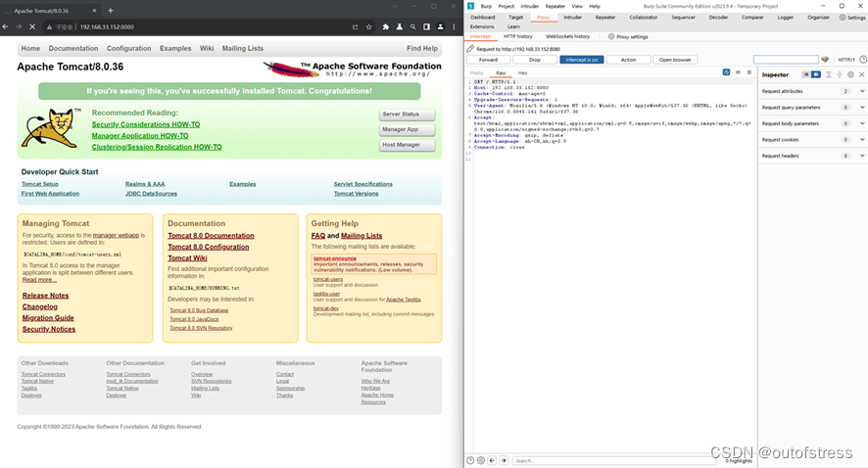The image size is (868, 468).
Task: Switch Inspector to right layout toggle
Action: coord(816,74)
